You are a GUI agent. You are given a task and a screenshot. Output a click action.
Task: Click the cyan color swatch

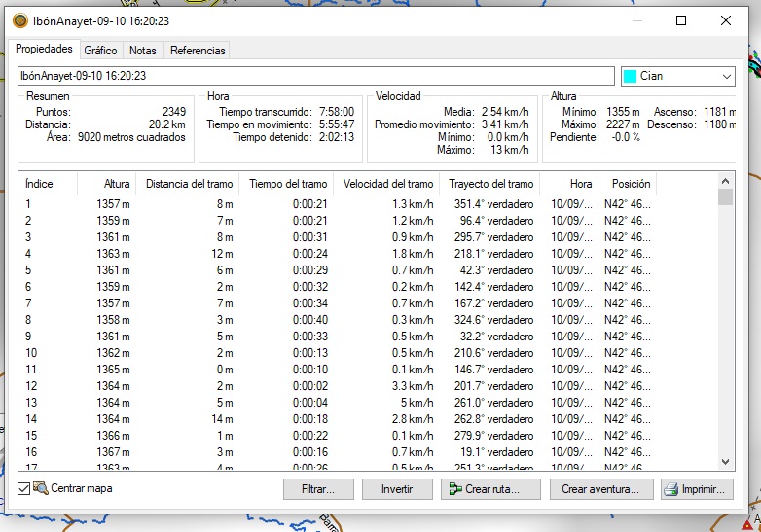click(630, 76)
